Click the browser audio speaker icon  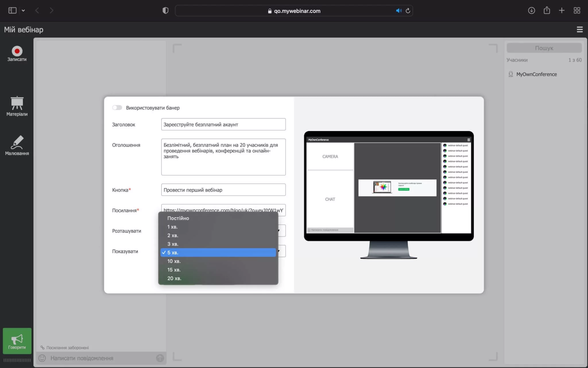pos(399,11)
